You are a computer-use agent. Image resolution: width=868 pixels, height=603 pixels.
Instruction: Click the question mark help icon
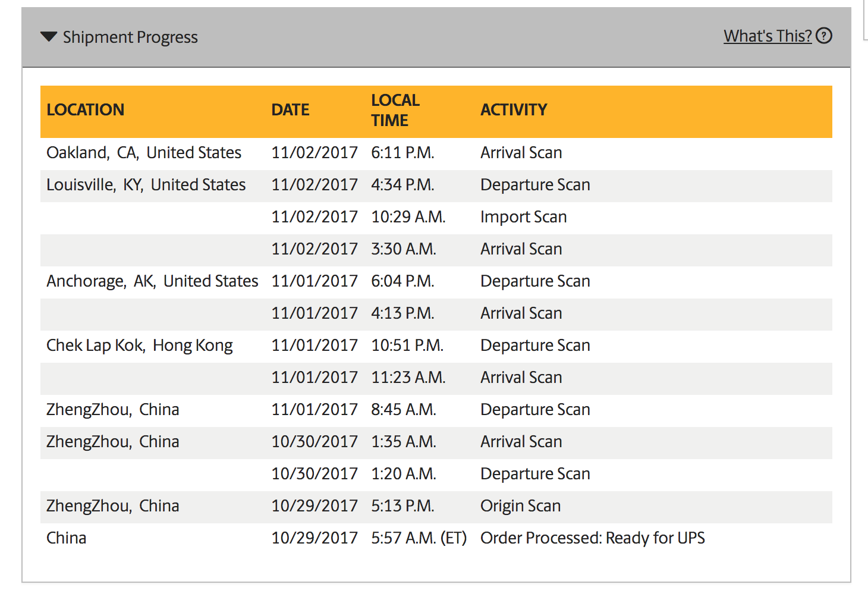tap(824, 36)
